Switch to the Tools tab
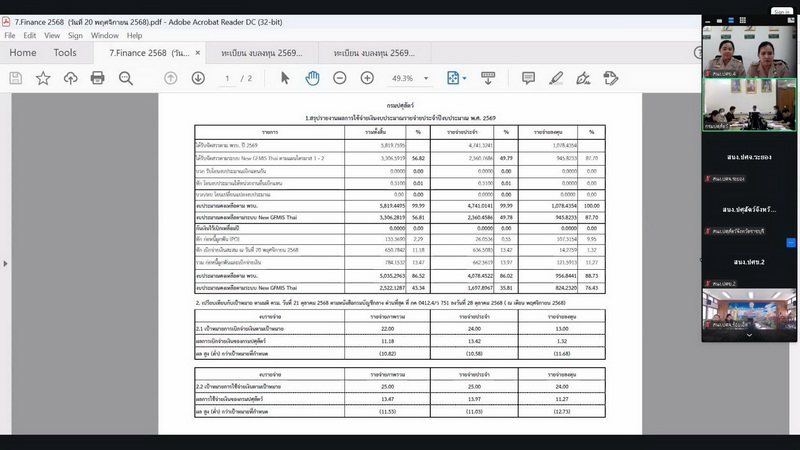 (65, 53)
